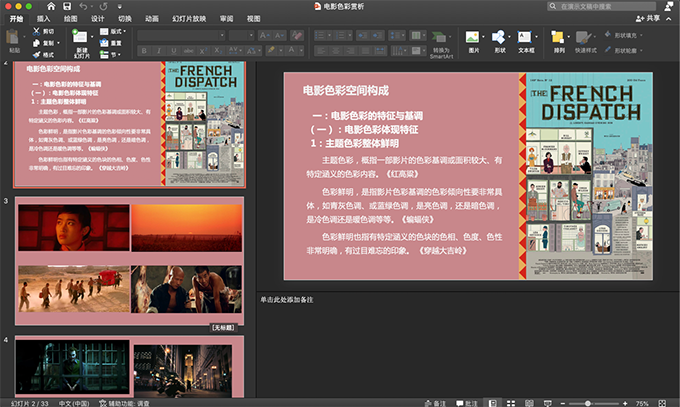This screenshot has height=407, width=680.
Task: Click the New Slide (新建幻灯片) icon
Action: pos(79,36)
